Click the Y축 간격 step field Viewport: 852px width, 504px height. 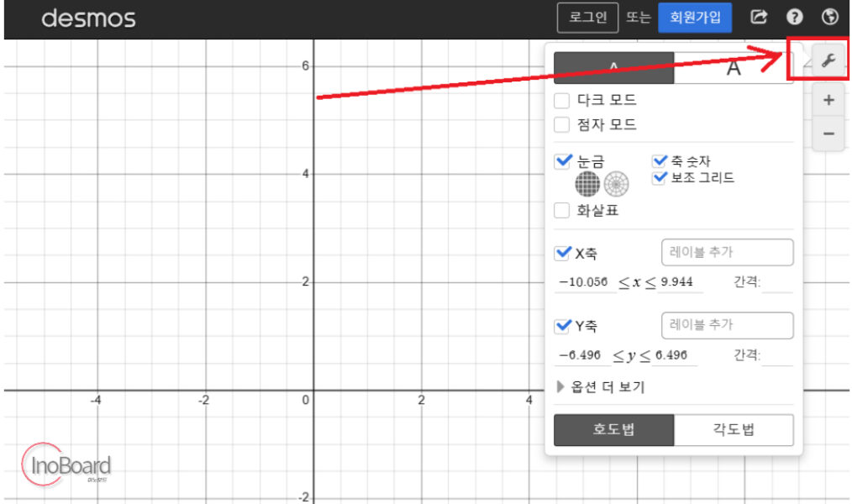777,355
